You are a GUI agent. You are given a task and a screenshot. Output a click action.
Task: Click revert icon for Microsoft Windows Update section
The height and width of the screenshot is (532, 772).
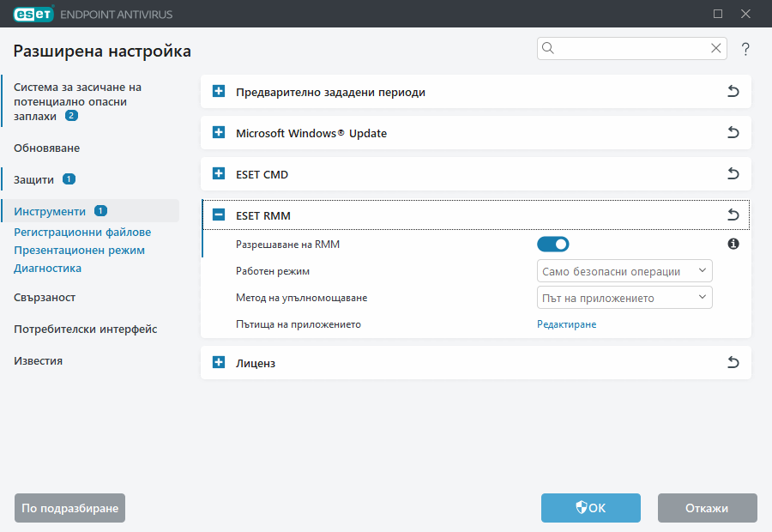[x=733, y=132]
